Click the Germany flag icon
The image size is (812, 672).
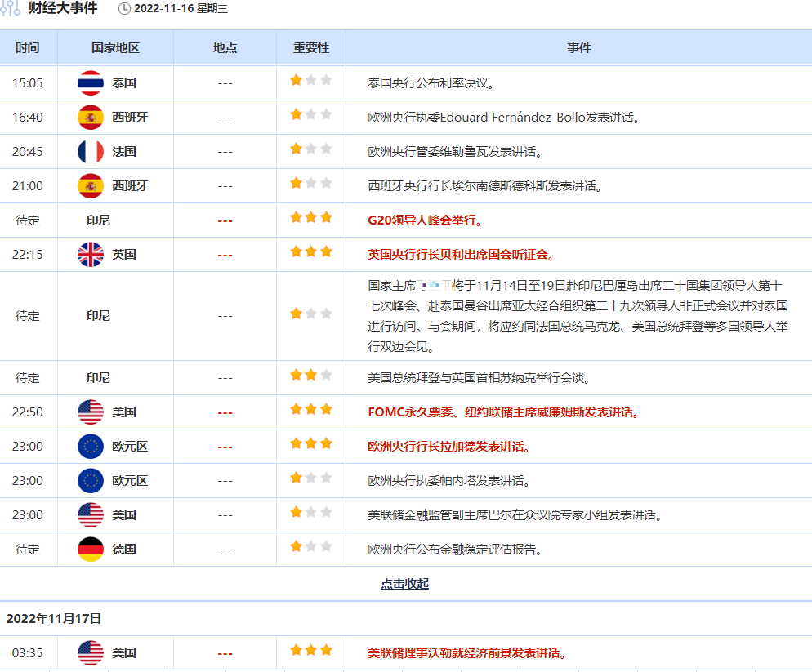[91, 550]
